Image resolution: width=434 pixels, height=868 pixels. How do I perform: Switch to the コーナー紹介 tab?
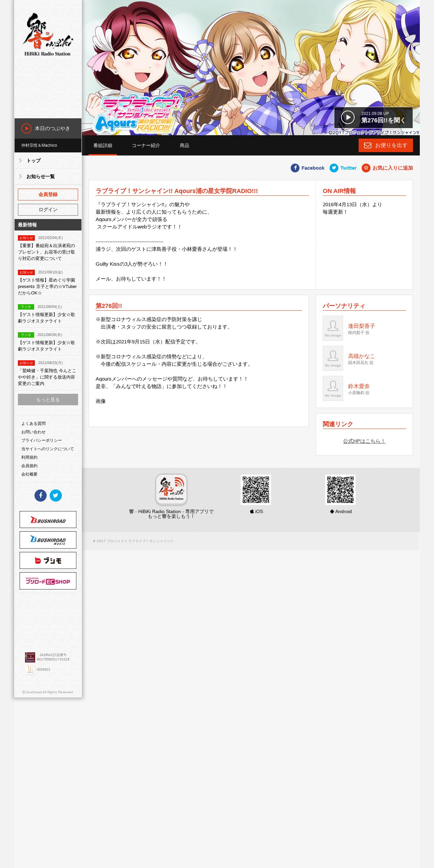coord(146,145)
